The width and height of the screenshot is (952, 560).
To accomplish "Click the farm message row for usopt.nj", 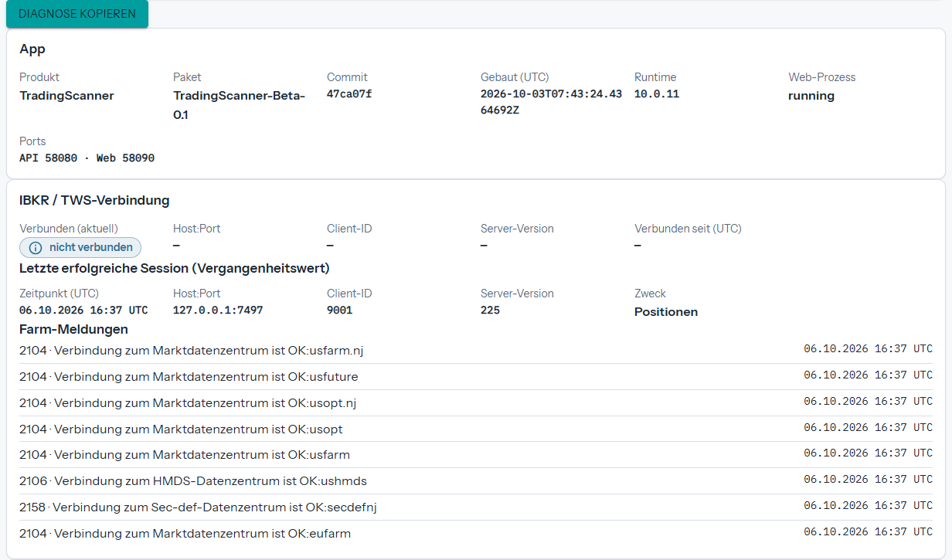I will [x=476, y=403].
